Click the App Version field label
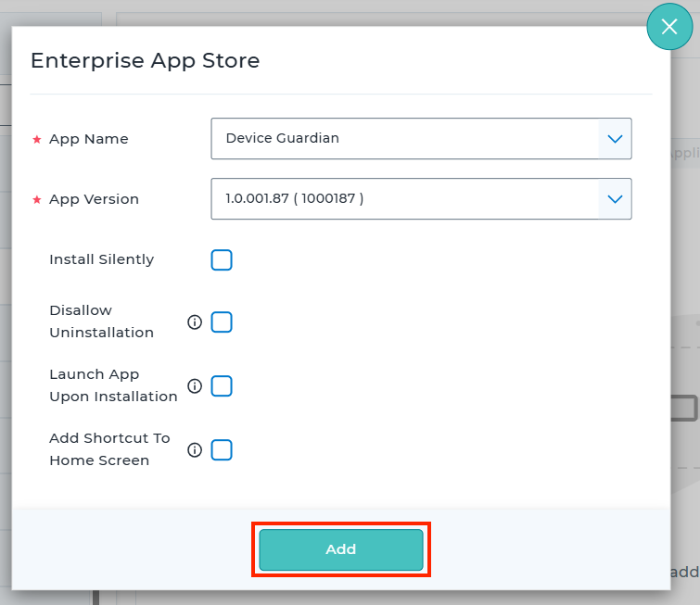The image size is (700, 605). click(94, 199)
